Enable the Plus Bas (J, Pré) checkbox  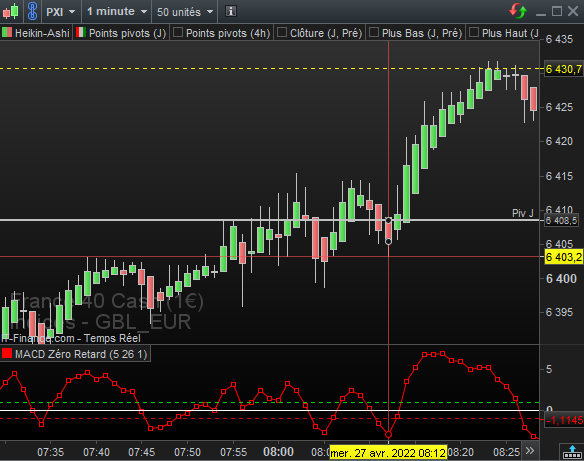pos(374,32)
